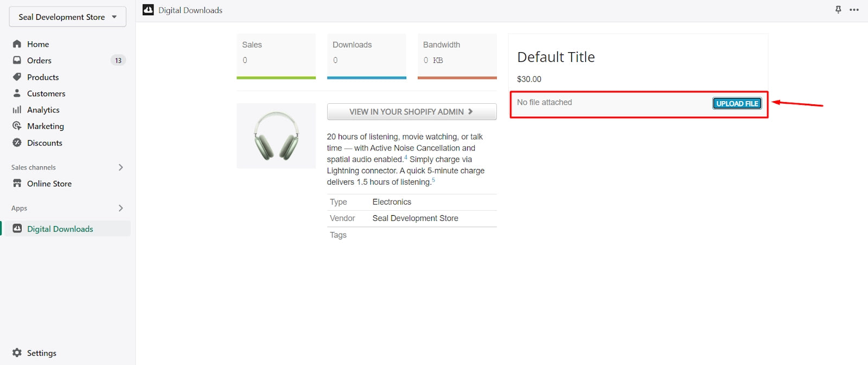Viewport: 868px width, 365px height.
Task: Open Settings from the gear icon
Action: click(17, 353)
